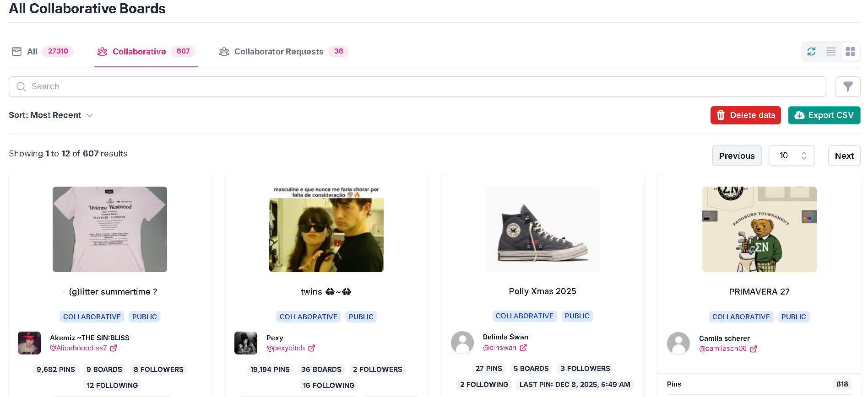
Task: Switch to list view layout
Action: (x=831, y=52)
